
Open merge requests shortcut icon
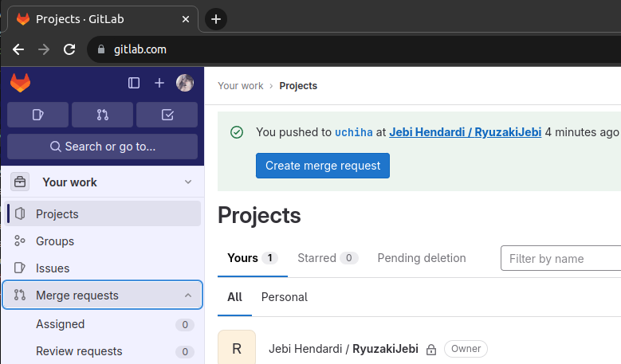102,115
